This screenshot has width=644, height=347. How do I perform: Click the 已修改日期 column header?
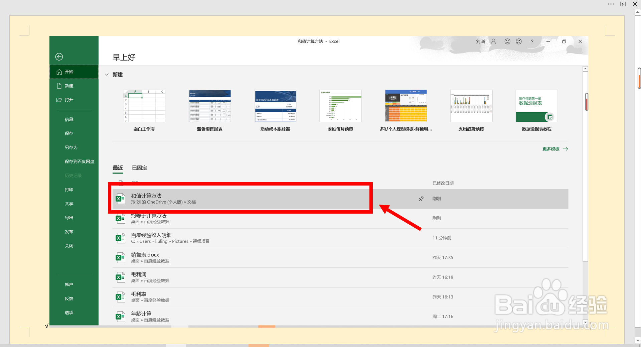coord(443,183)
